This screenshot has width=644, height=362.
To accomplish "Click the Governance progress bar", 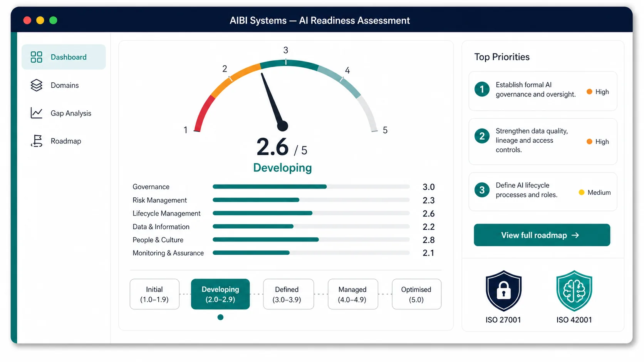I will pyautogui.click(x=311, y=187).
